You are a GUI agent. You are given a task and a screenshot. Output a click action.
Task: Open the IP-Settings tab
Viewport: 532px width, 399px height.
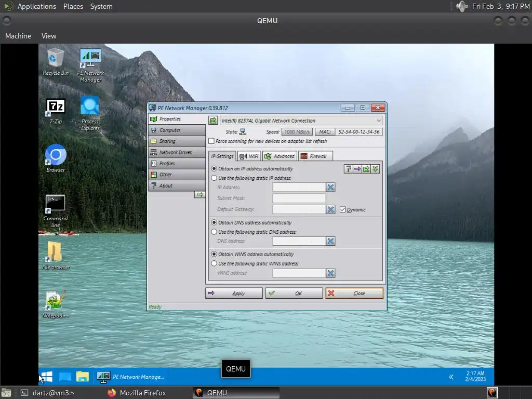tap(222, 156)
